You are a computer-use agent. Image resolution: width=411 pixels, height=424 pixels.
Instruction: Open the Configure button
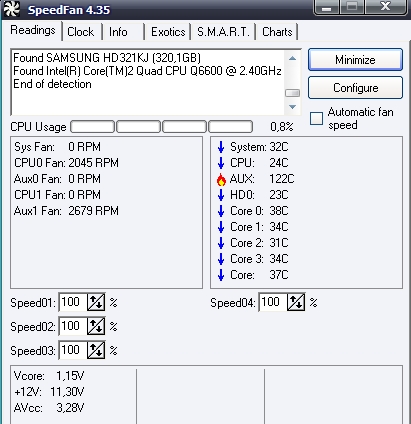[x=355, y=88]
